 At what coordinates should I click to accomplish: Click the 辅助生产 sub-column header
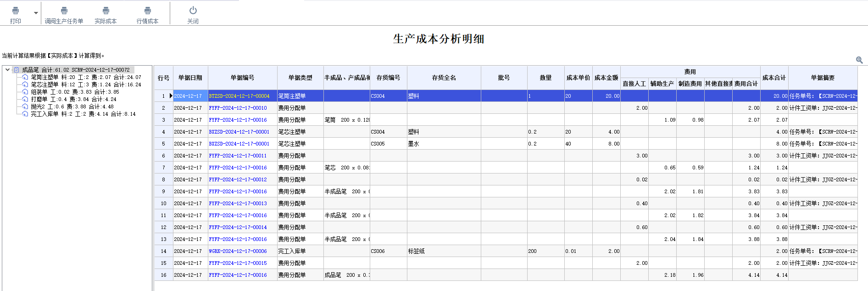click(662, 84)
